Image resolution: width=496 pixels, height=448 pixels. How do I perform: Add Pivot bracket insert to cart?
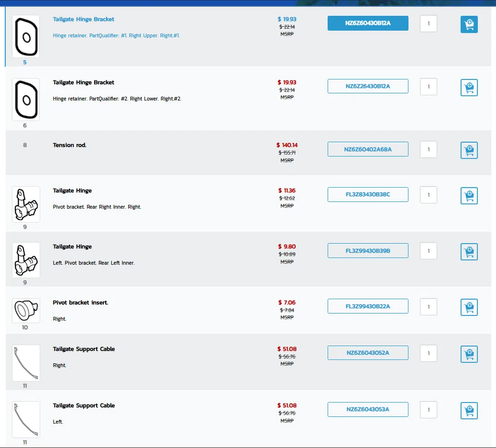coord(469,307)
